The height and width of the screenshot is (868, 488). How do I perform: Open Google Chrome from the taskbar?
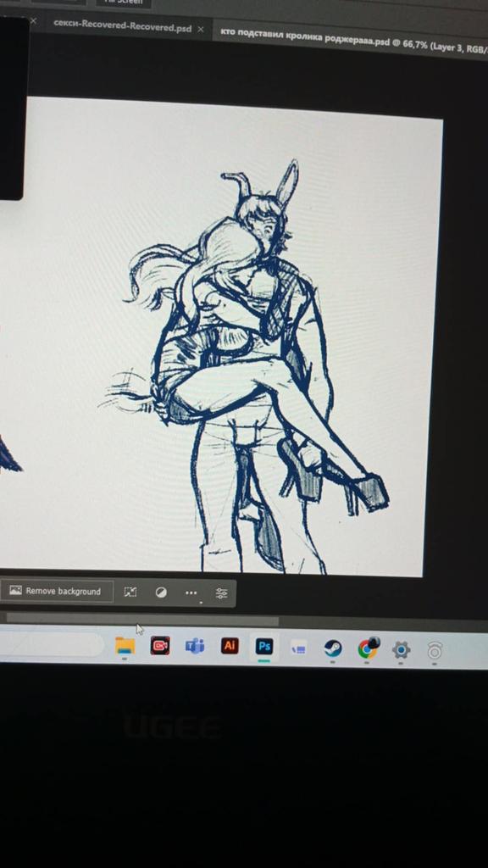pos(368,648)
